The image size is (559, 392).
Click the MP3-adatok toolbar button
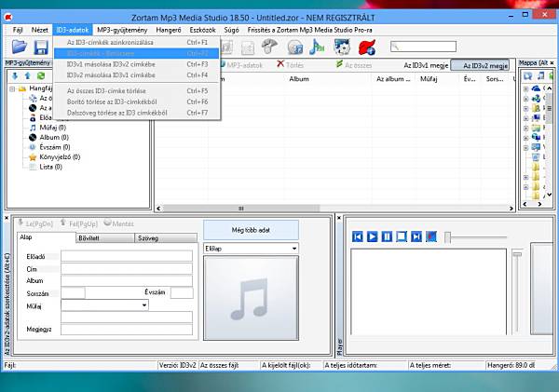click(241, 65)
